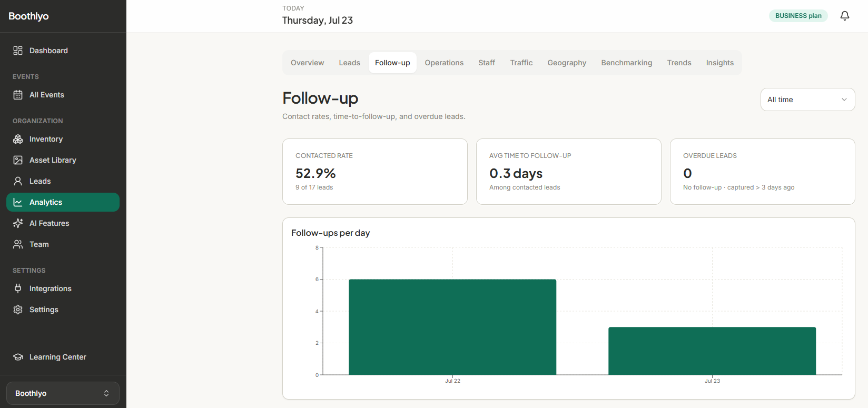868x408 pixels.
Task: Click the Overdue Leads 0 value
Action: click(687, 173)
